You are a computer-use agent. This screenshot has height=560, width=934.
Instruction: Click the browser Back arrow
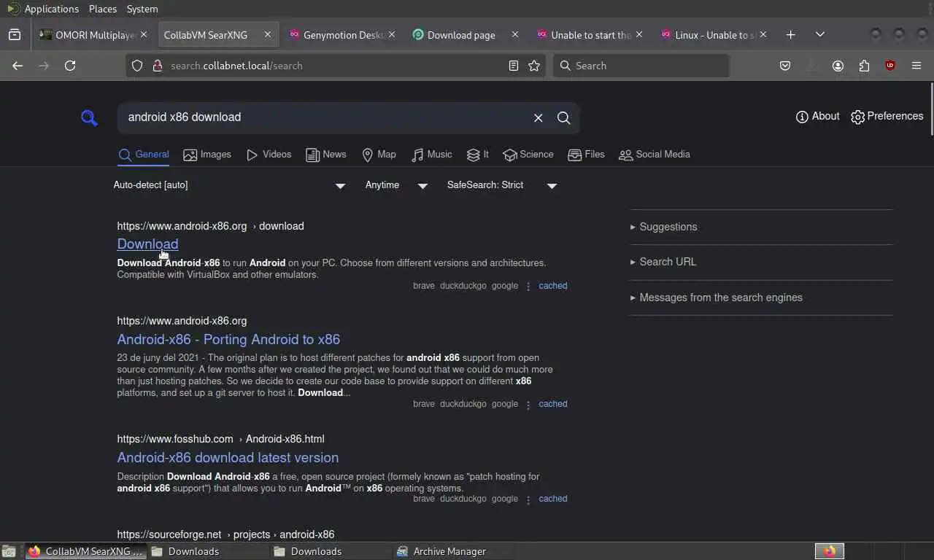pos(18,66)
